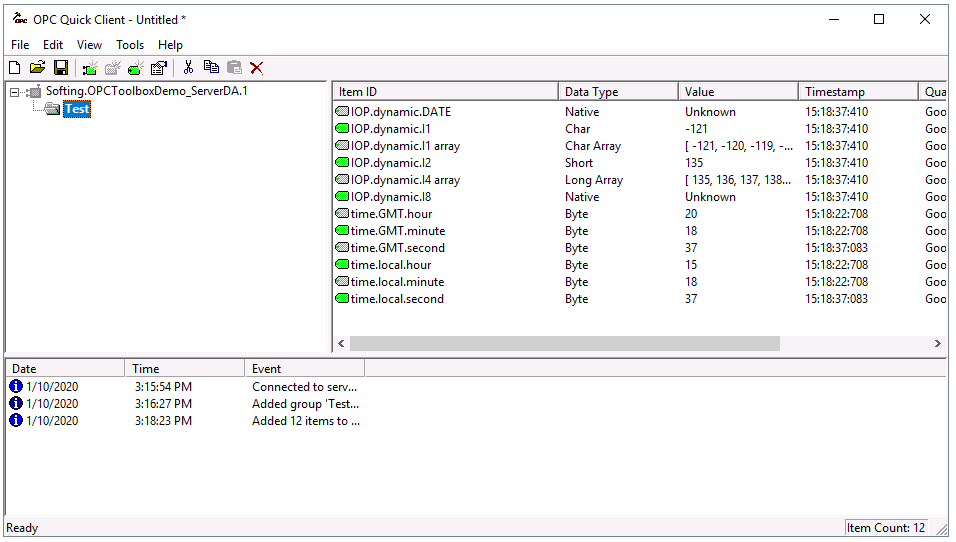This screenshot has height=542, width=956.
Task: Click the info icon of 'Added group' event
Action: (16, 404)
